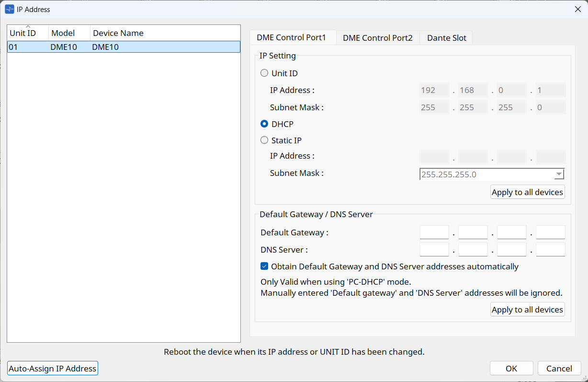
Task: Click the Device Name column header
Action: 118,33
